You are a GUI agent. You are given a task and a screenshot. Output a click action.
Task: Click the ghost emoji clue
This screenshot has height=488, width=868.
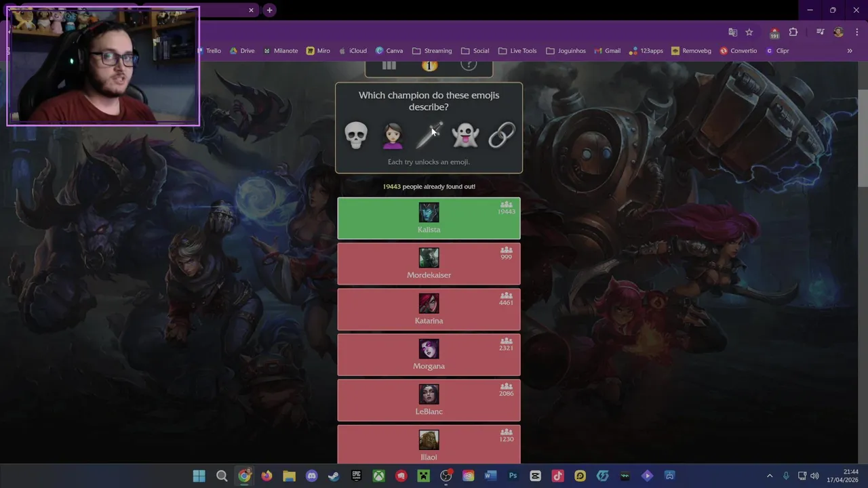pos(465,135)
